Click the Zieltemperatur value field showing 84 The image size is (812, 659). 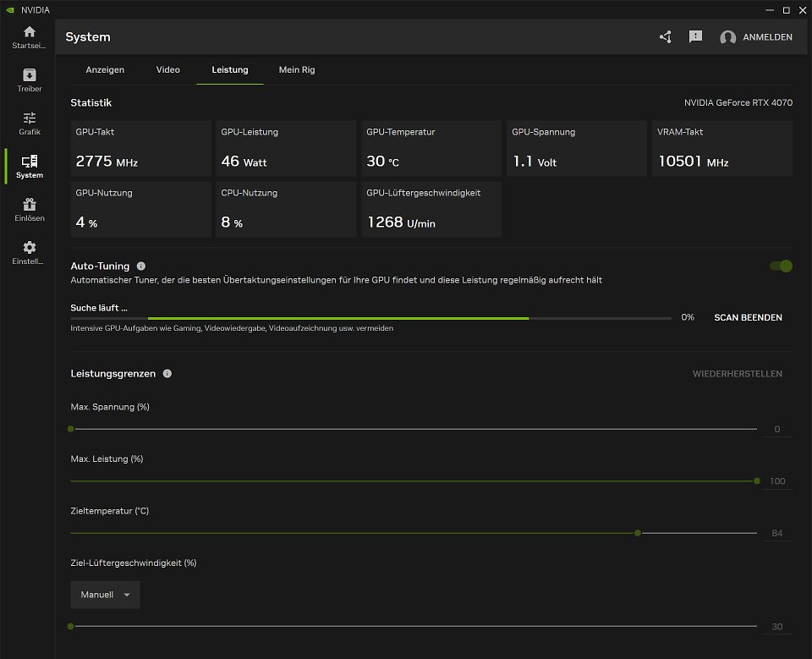pos(776,533)
